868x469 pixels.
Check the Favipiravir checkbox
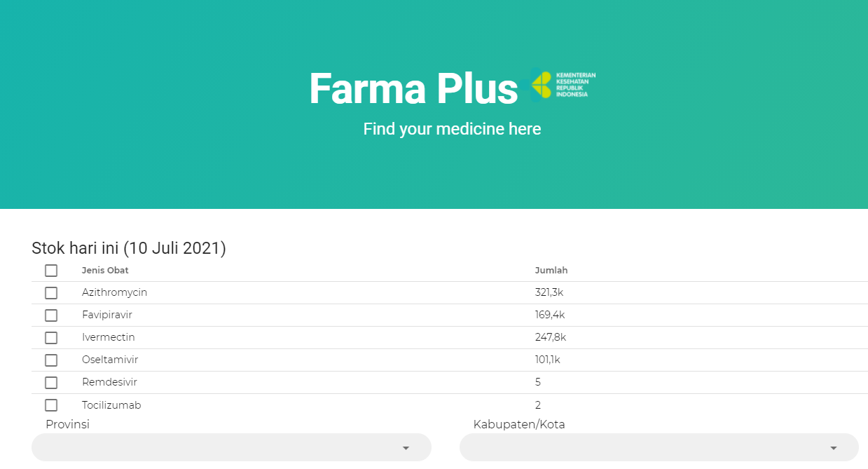50,315
